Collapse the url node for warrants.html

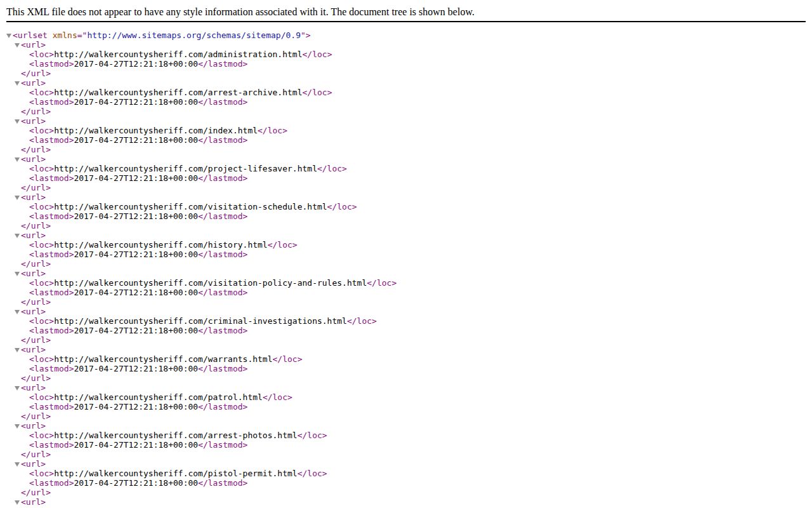(x=17, y=350)
